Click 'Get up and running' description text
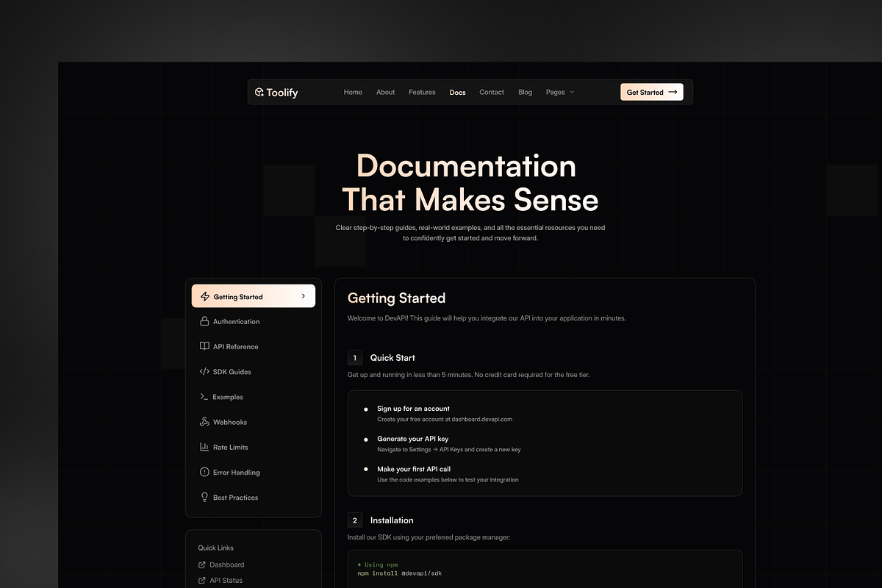 [468, 375]
